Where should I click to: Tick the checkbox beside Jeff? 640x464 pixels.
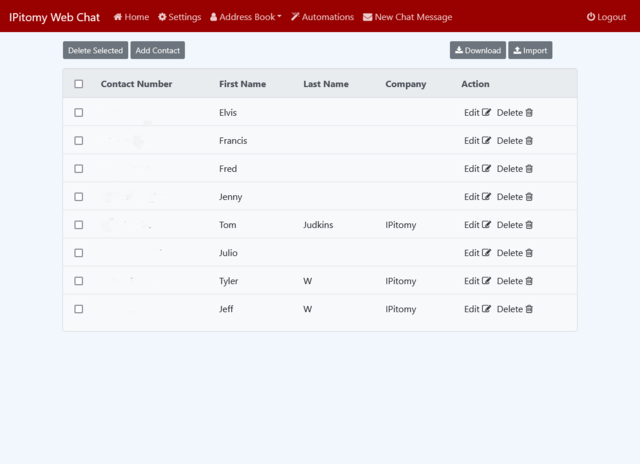(79, 309)
